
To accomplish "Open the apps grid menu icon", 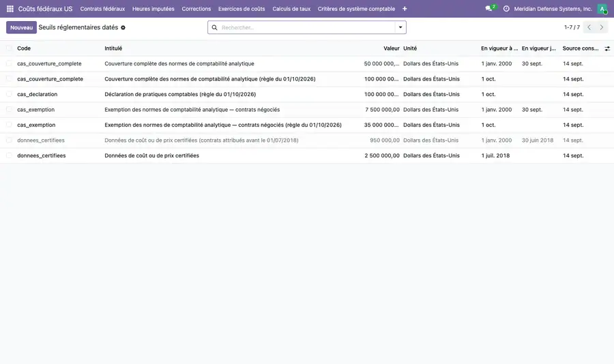I will (10, 9).
